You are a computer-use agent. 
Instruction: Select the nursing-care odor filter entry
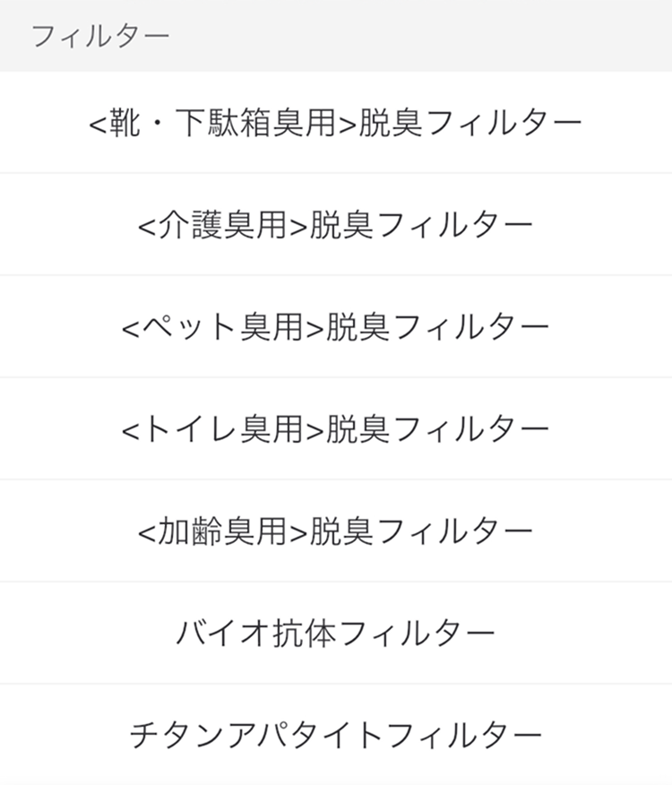pyautogui.click(x=336, y=225)
